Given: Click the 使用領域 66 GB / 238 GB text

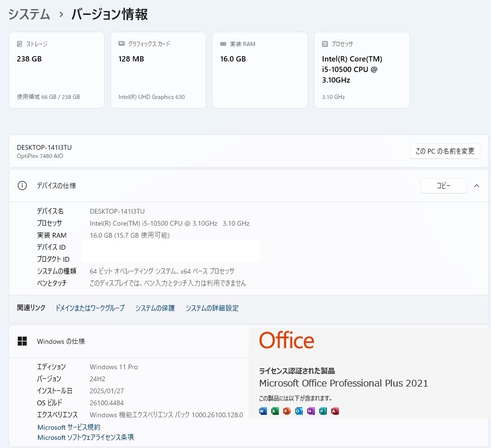Looking at the screenshot, I should tap(48, 97).
